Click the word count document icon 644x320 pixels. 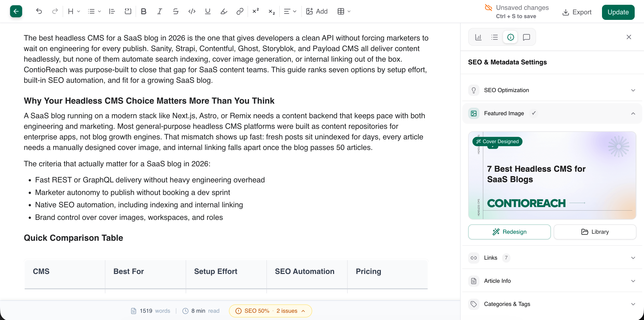(x=134, y=311)
